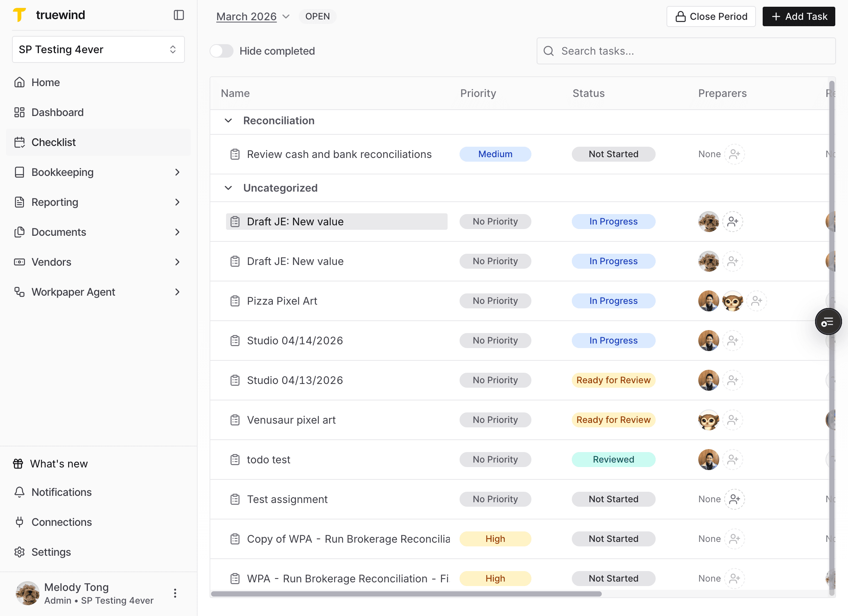Image resolution: width=848 pixels, height=616 pixels.
Task: Click the Close Period button
Action: click(711, 16)
